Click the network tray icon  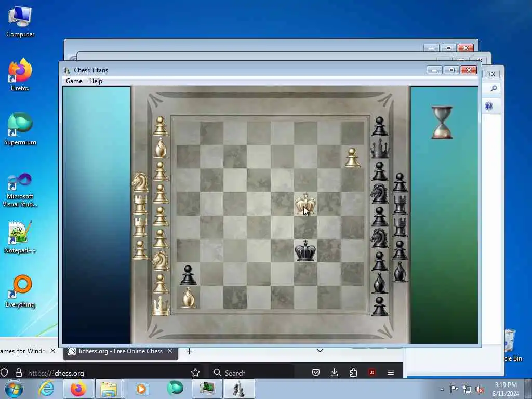467,389
